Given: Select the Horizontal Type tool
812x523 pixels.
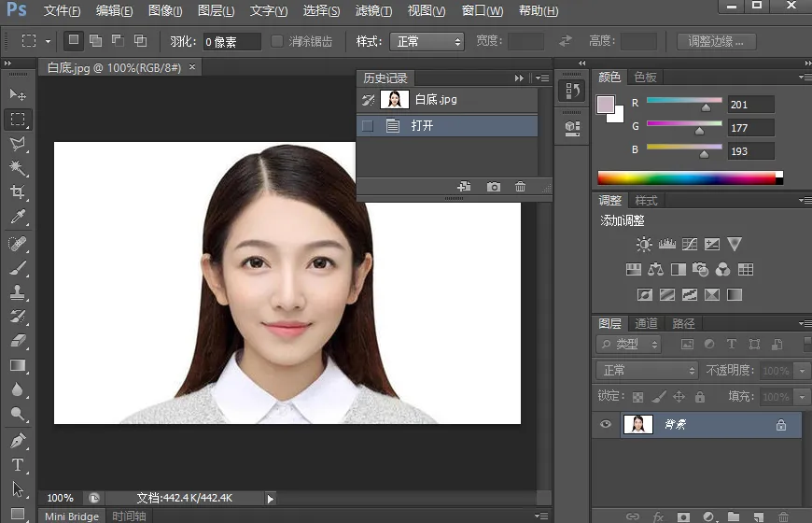Looking at the screenshot, I should (18, 464).
